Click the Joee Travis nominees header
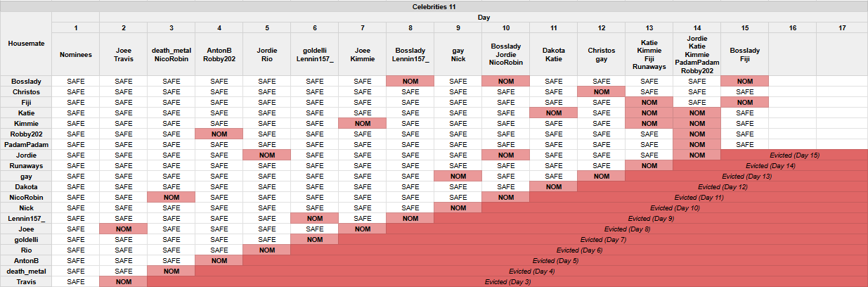This screenshot has width=868, height=287. [123, 54]
